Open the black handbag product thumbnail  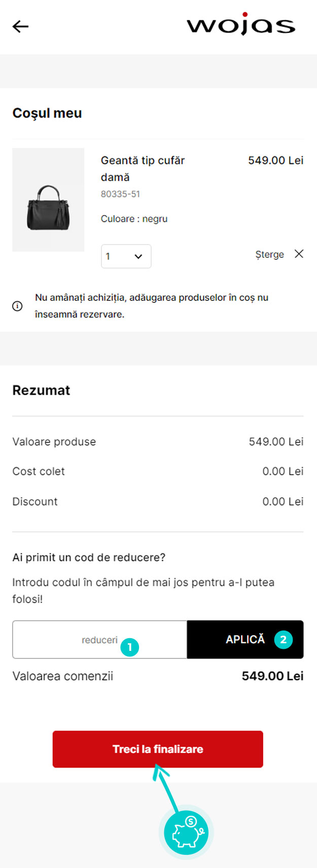pyautogui.click(x=48, y=200)
